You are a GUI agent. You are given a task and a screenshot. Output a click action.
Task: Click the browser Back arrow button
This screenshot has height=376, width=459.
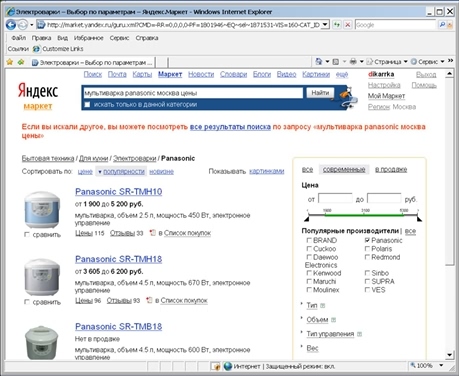point(11,25)
